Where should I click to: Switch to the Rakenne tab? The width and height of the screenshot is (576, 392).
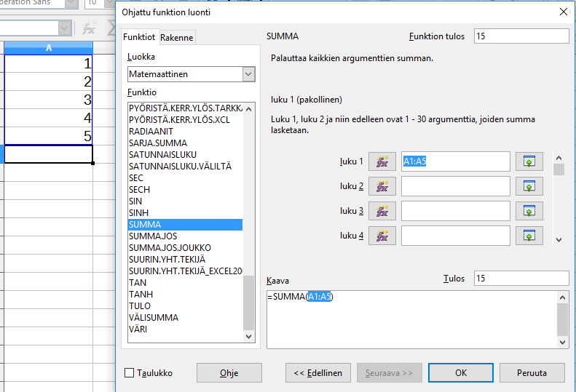tap(177, 38)
